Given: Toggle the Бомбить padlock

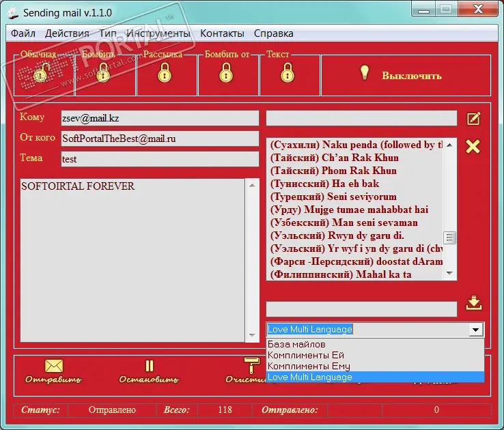Looking at the screenshot, I should pyautogui.click(x=103, y=72).
